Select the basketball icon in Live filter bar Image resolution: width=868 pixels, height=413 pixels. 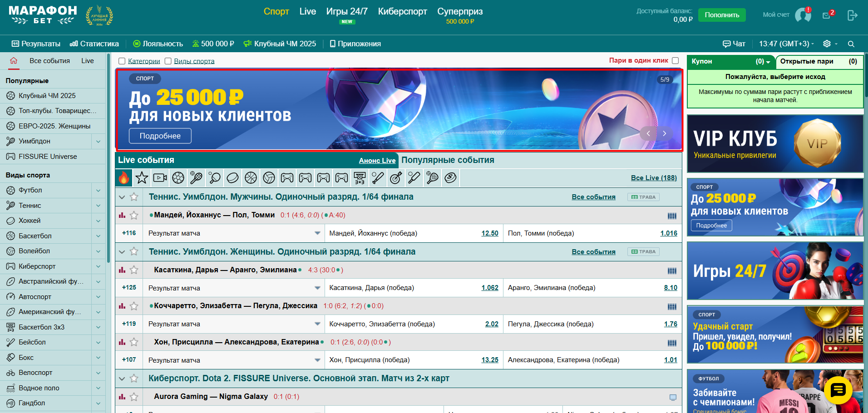click(x=251, y=178)
